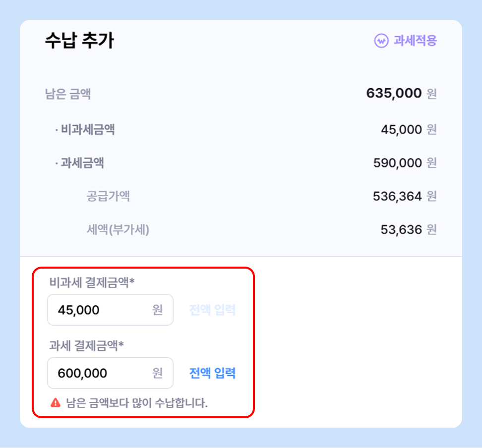Click the 남은 금액보다 많이 수납합니다 warning text

click(x=137, y=402)
